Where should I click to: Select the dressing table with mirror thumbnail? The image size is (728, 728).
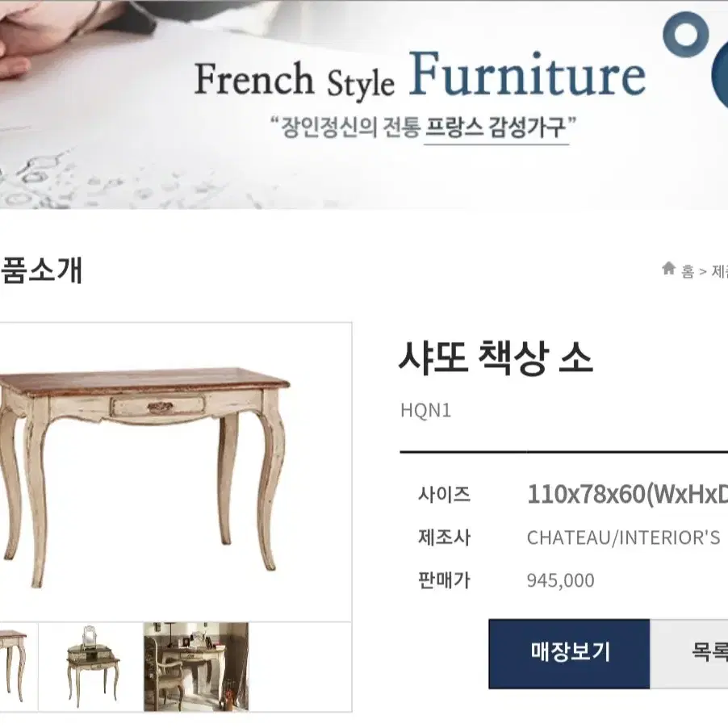coord(91,666)
